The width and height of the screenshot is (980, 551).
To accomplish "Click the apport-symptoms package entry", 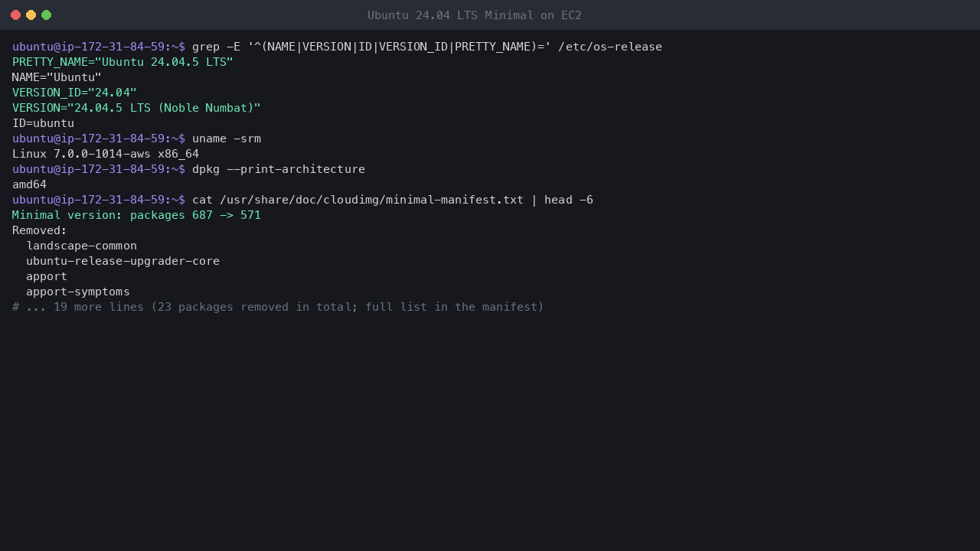I will pyautogui.click(x=78, y=292).
